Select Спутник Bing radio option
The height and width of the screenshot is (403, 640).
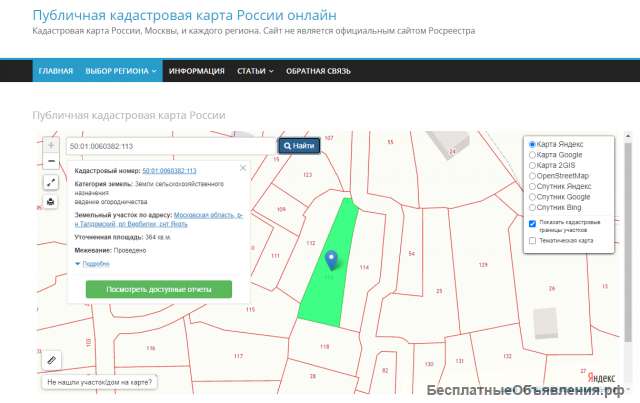[532, 207]
